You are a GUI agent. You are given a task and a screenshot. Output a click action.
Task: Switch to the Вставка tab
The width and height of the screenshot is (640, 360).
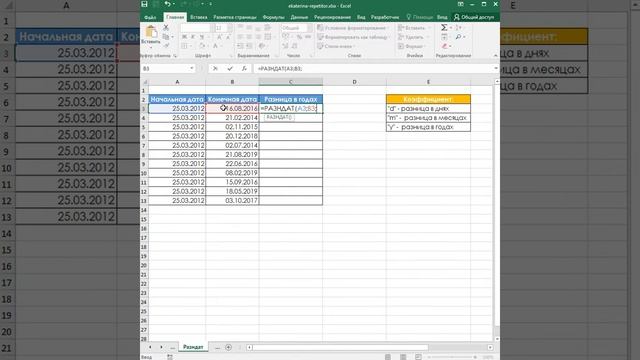pos(198,17)
